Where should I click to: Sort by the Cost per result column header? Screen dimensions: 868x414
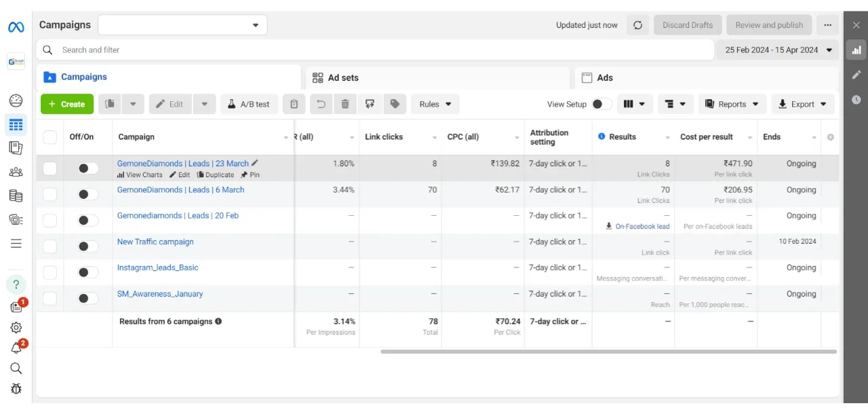click(x=707, y=137)
